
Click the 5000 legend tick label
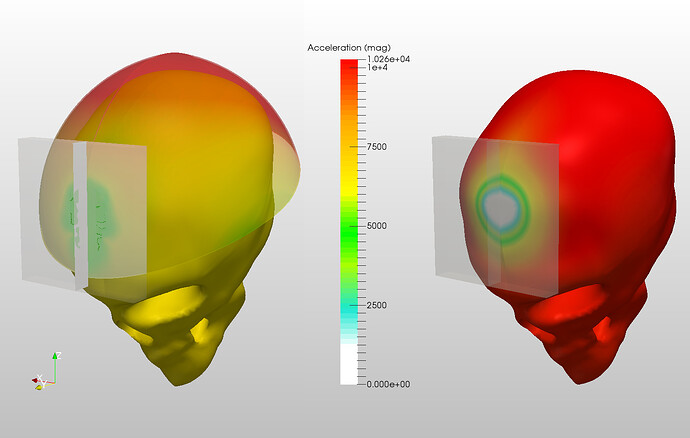point(377,226)
